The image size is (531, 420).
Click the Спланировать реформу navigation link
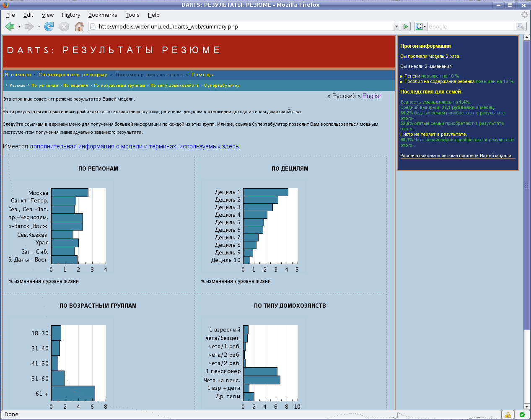(73, 75)
